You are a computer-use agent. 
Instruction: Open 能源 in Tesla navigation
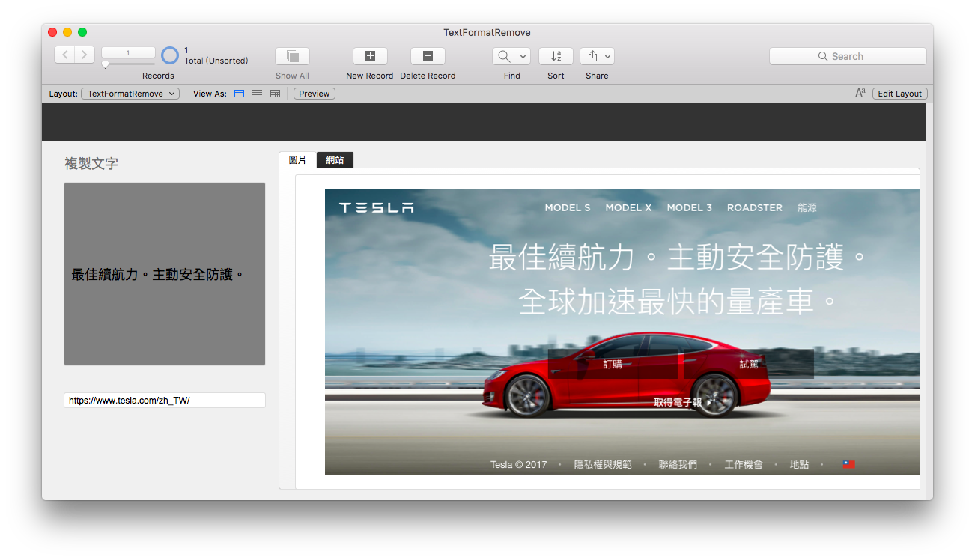807,207
